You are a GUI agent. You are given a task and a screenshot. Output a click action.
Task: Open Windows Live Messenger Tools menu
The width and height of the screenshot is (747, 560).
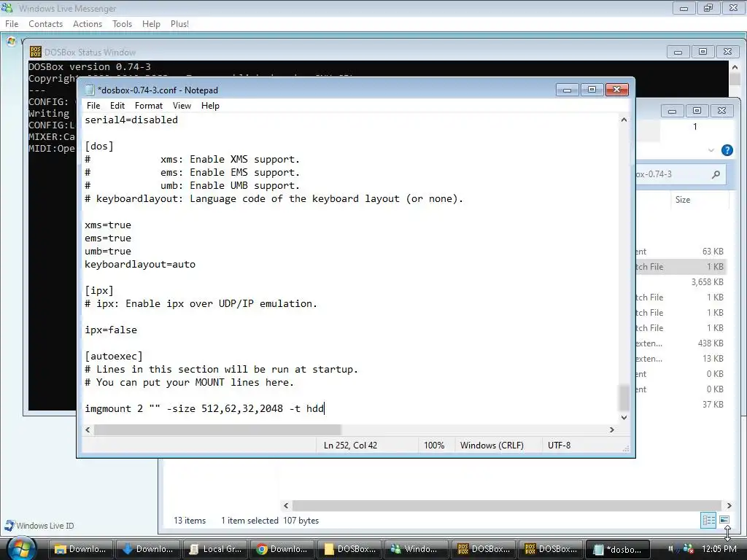[122, 24]
